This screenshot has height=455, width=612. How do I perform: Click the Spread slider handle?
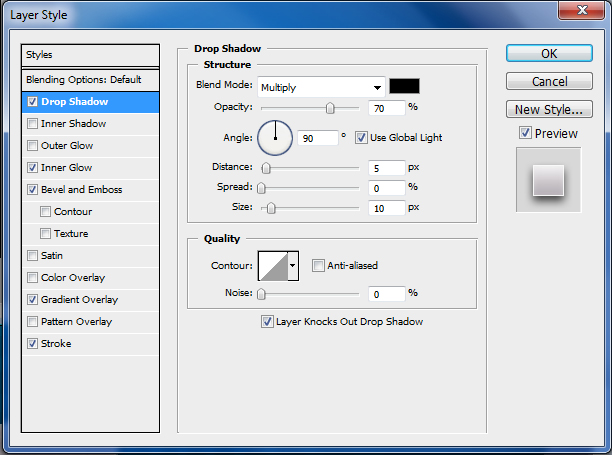(262, 188)
